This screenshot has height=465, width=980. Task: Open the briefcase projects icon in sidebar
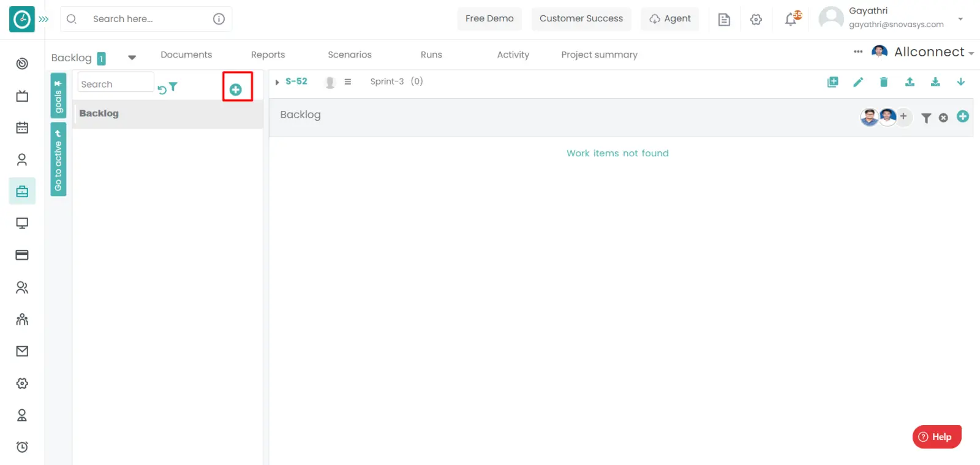point(22,192)
